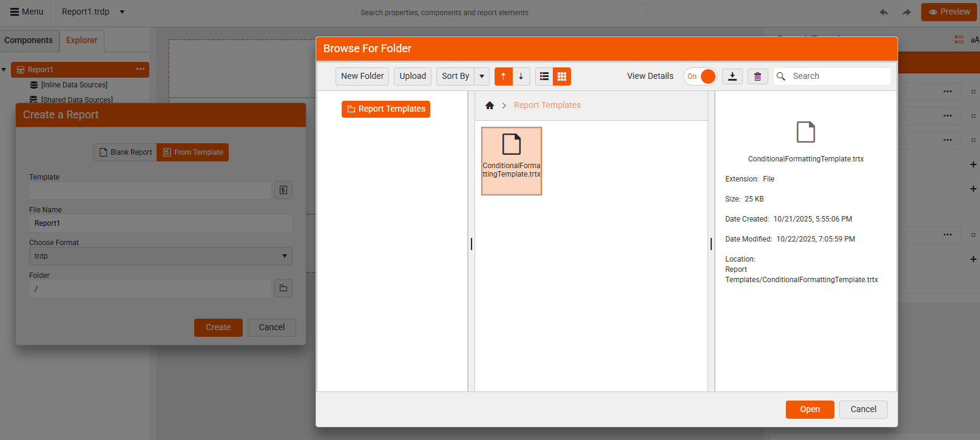Screen dimensions: 980x440
Task: Toggle the View Details switch off
Action: point(700,76)
